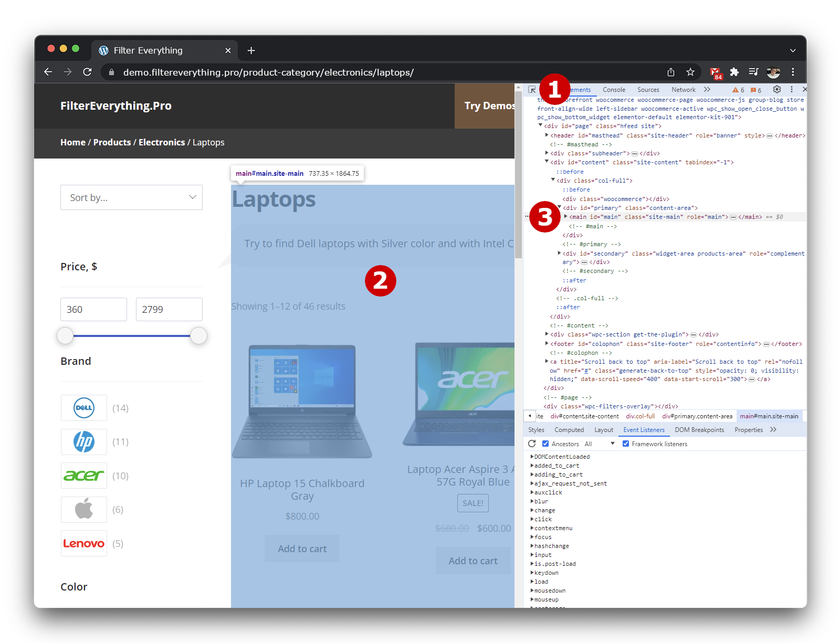840x643 pixels.
Task: Switch to the Console tab
Action: coord(614,90)
